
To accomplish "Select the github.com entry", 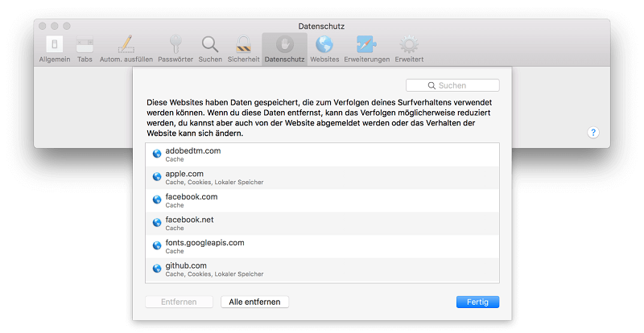I will click(x=323, y=269).
